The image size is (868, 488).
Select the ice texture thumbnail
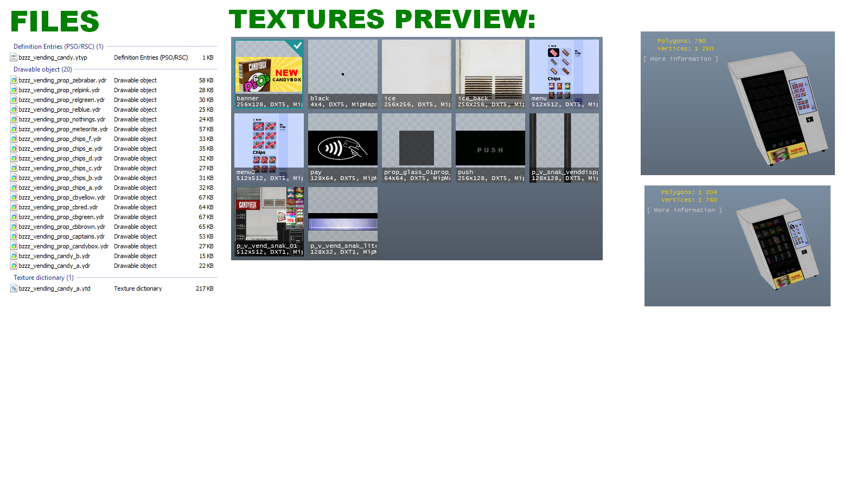[x=417, y=74]
